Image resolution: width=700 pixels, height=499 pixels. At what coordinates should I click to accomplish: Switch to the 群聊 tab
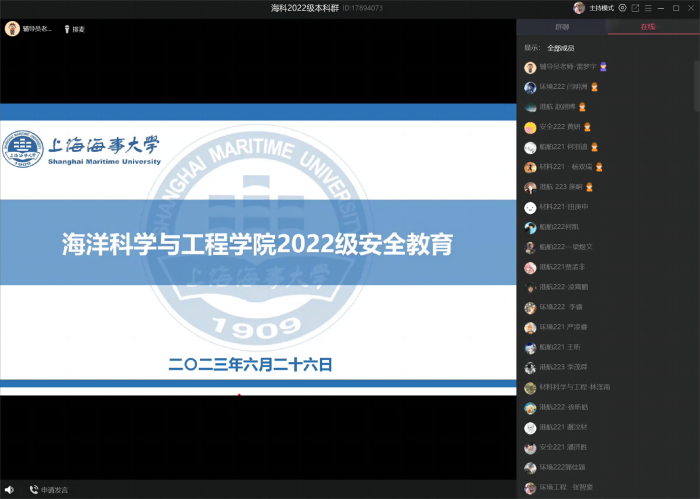tap(562, 27)
